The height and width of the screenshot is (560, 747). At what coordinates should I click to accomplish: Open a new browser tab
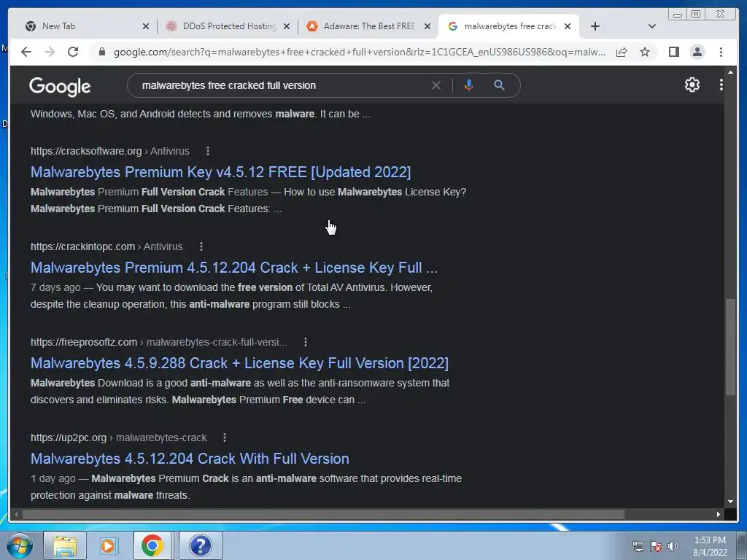(x=595, y=26)
